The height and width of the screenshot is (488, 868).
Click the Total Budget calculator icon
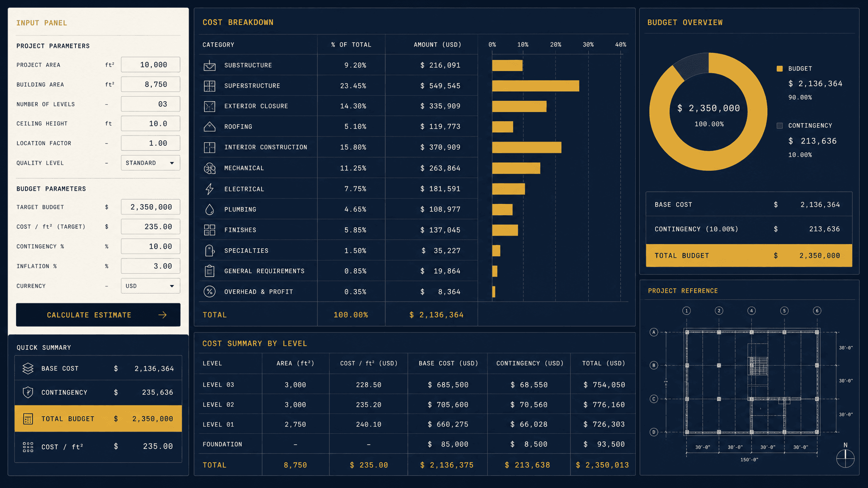click(x=28, y=419)
